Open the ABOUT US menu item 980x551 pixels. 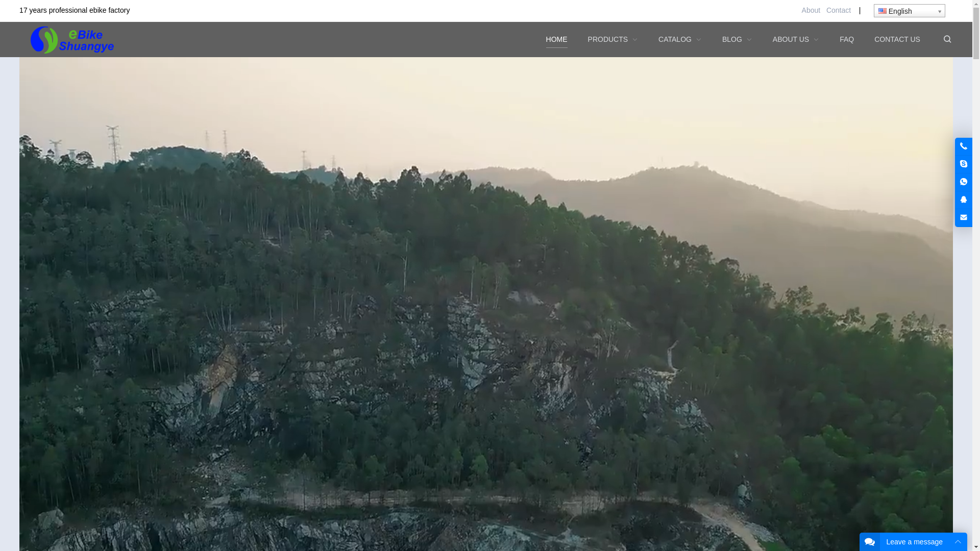pyautogui.click(x=791, y=39)
